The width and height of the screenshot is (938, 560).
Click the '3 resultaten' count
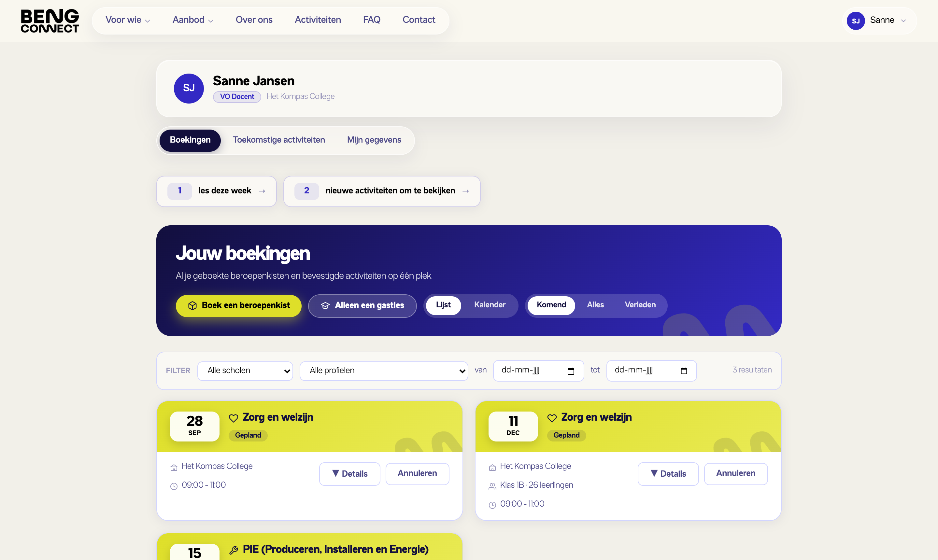click(752, 370)
